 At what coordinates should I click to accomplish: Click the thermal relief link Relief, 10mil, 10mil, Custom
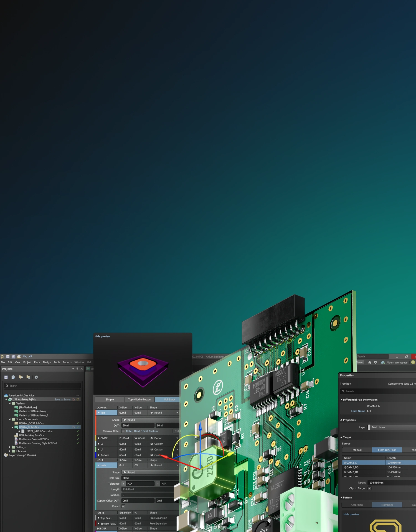(x=142, y=431)
